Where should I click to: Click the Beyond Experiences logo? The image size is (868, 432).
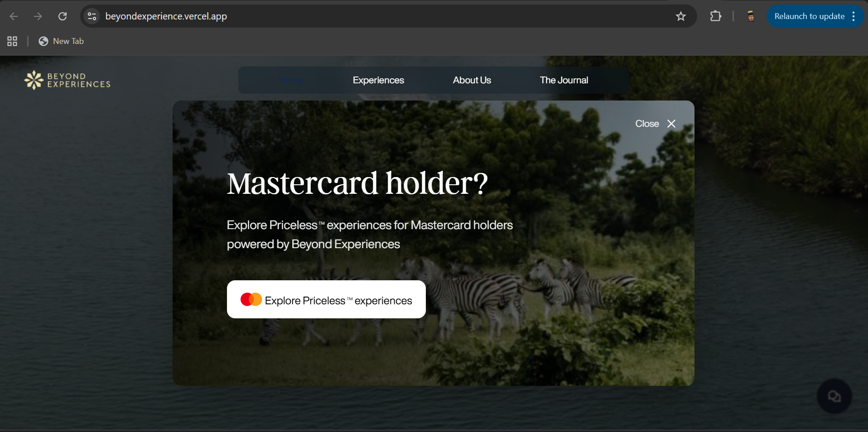(x=68, y=80)
